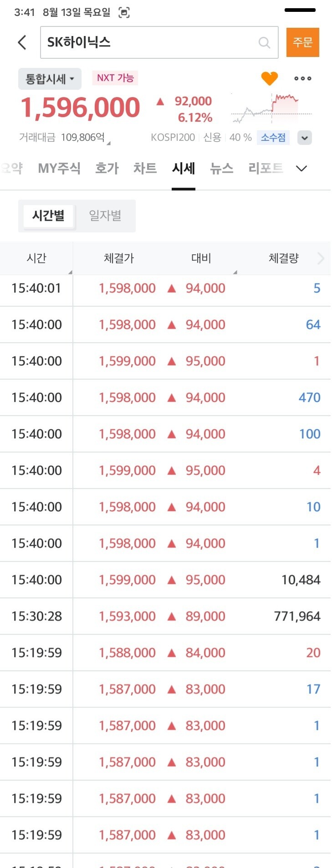Tap the 소수점 button
This screenshot has height=868, width=333.
click(273, 137)
